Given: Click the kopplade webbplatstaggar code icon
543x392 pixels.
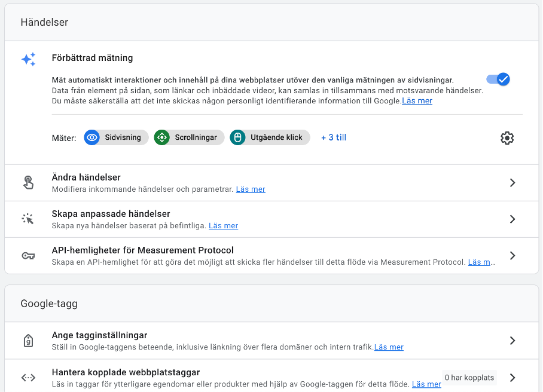Looking at the screenshot, I should [x=28, y=378].
